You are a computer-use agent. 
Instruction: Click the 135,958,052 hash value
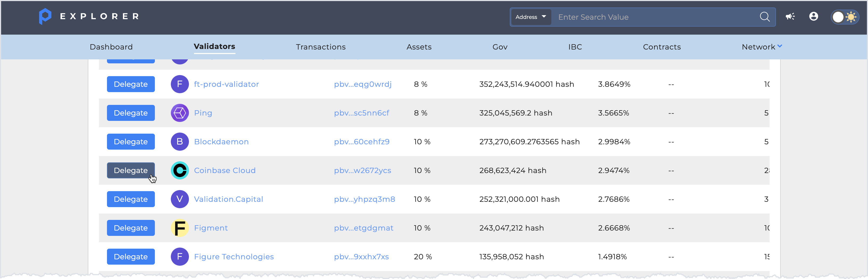[x=511, y=257]
